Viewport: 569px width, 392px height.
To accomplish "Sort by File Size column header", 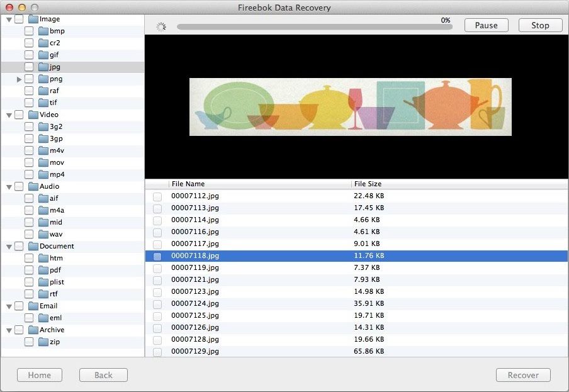I will pos(459,184).
